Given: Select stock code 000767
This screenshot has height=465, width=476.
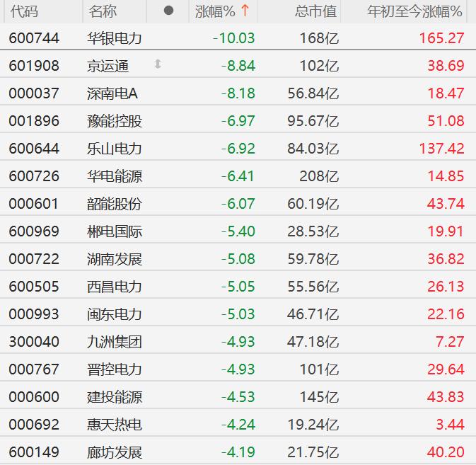Looking at the screenshot, I should [34, 369].
